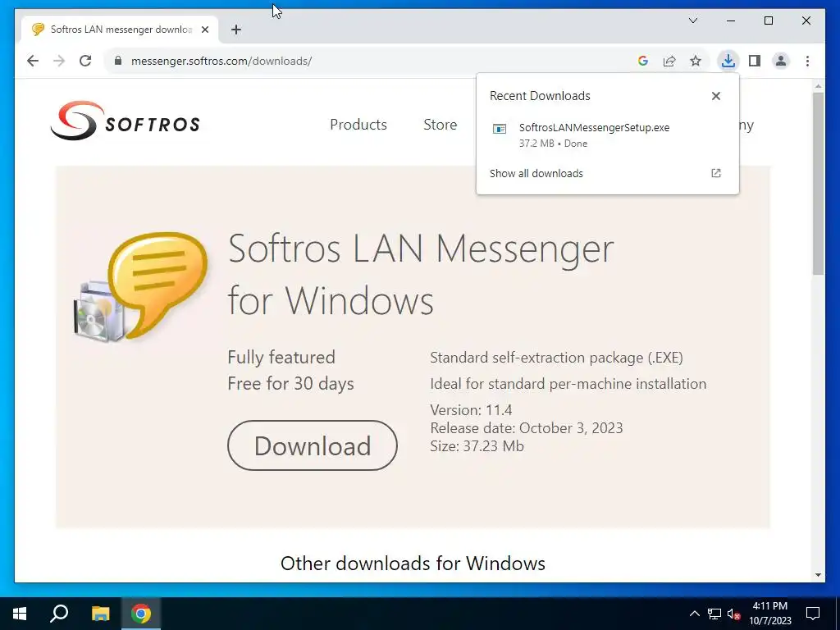
Task: Click the 'Version: 11.4' text
Action: point(471,410)
